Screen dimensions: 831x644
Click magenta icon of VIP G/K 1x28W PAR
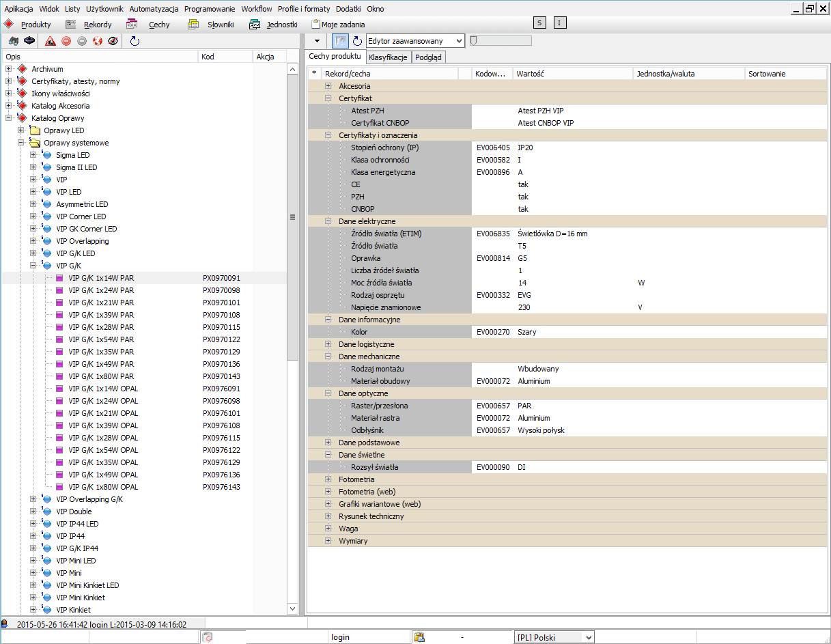point(59,327)
